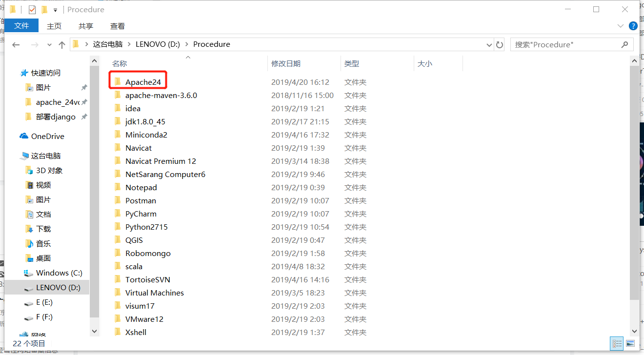Click the refresh icon in address bar
The image size is (644, 355).
pyautogui.click(x=500, y=44)
